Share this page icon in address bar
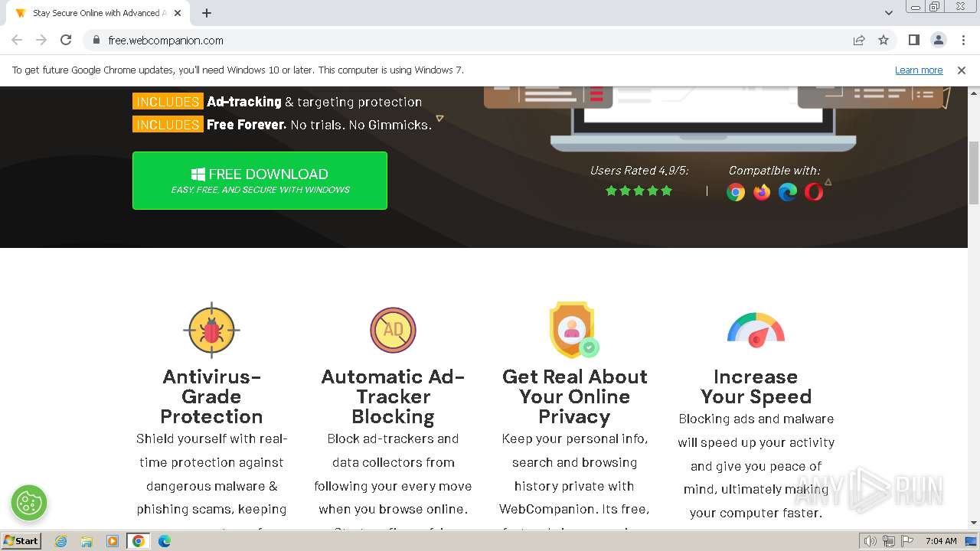The width and height of the screenshot is (980, 551). coord(859,41)
